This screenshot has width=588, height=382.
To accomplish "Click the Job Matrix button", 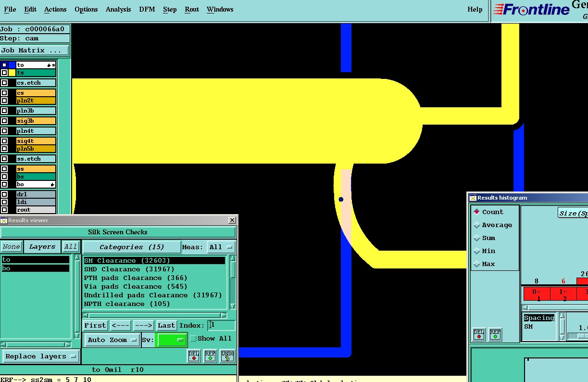I will (x=35, y=51).
